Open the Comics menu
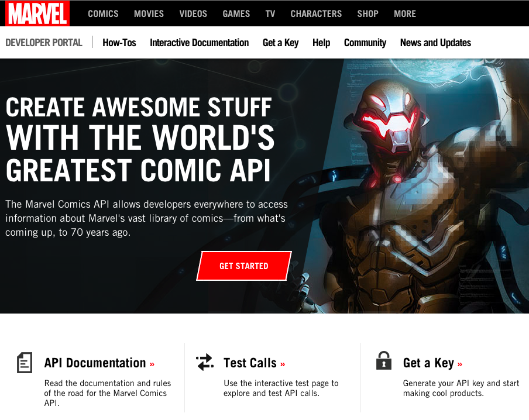 103,14
